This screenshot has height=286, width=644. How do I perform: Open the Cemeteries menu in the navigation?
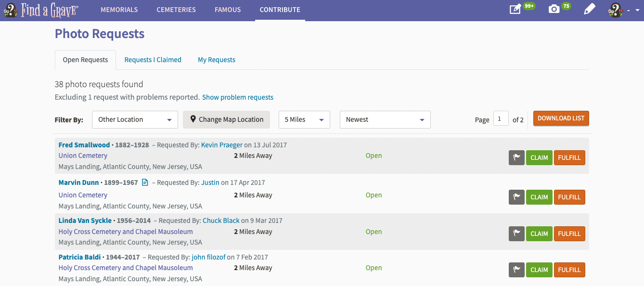(x=176, y=10)
